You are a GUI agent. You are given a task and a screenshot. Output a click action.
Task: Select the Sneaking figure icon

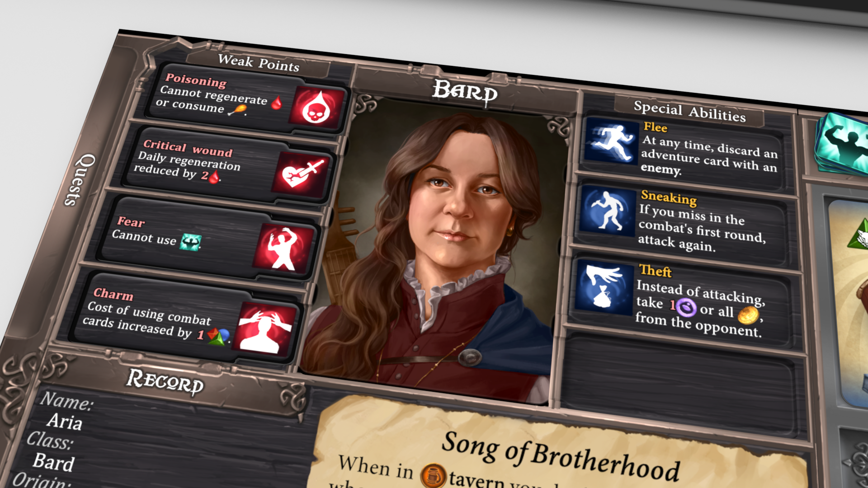[x=608, y=211]
